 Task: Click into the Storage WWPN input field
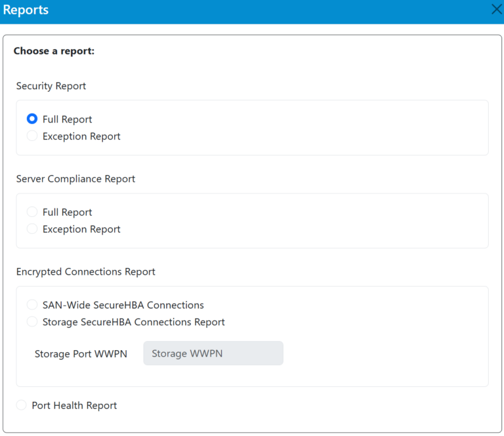[x=213, y=353]
